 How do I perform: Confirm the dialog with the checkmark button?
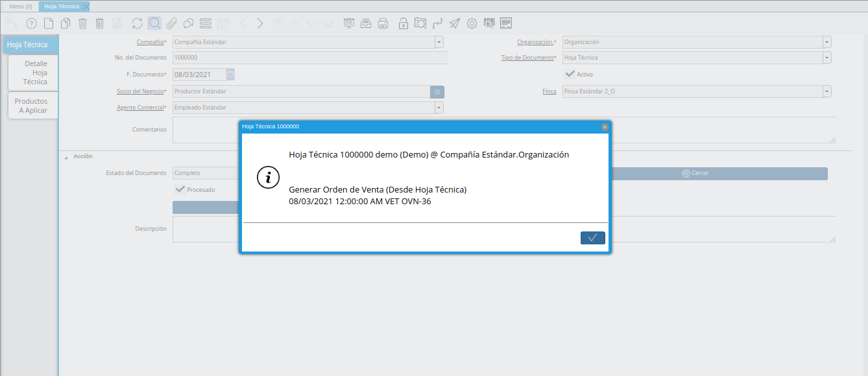coord(592,238)
